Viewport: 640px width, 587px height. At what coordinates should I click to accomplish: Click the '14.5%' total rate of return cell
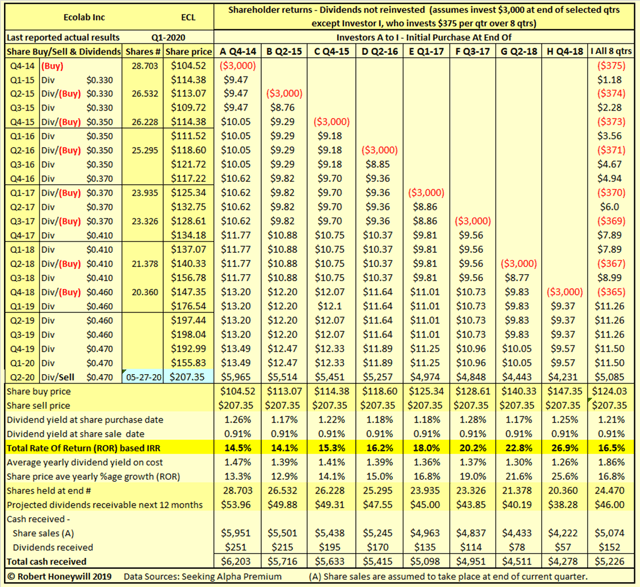(238, 448)
